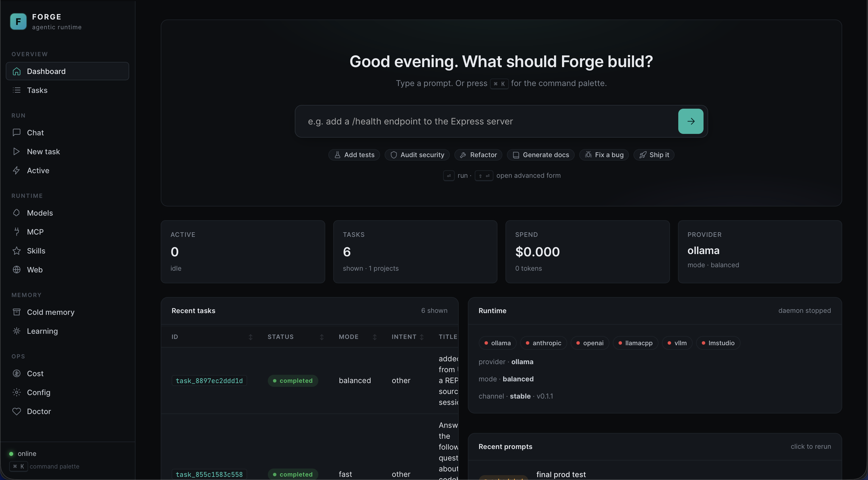Open Skills via the star icon

(x=17, y=250)
